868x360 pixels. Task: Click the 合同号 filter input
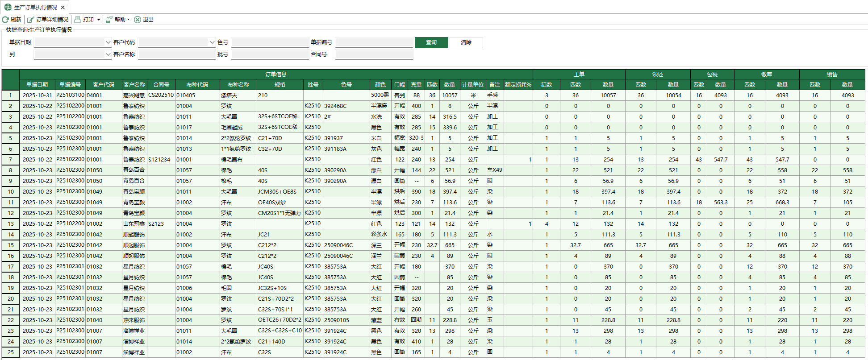tap(374, 54)
